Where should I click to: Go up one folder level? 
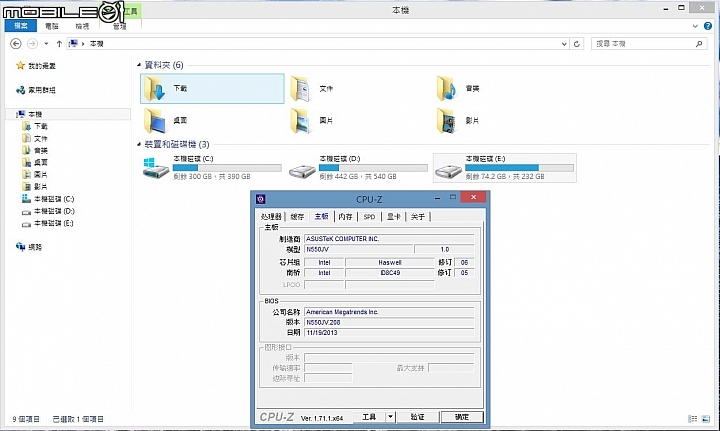coord(59,44)
